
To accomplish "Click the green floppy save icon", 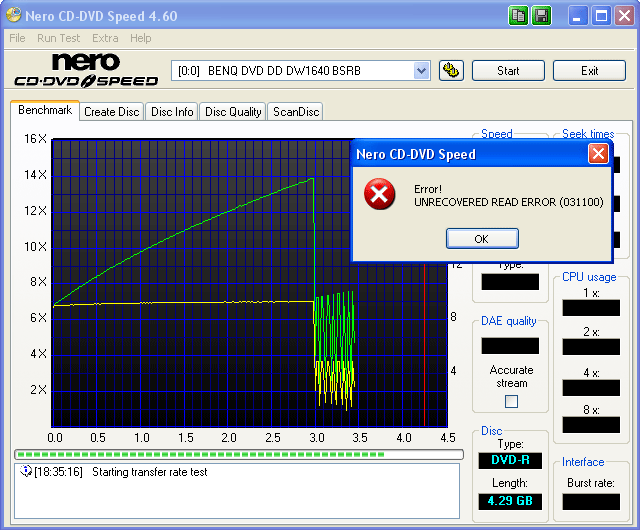I will [x=541, y=15].
